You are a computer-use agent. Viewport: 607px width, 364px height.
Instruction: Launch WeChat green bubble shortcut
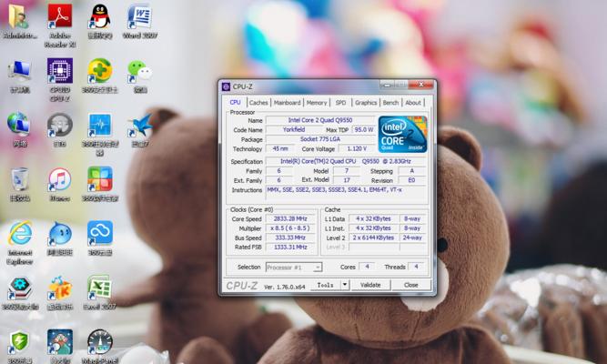click(x=140, y=71)
